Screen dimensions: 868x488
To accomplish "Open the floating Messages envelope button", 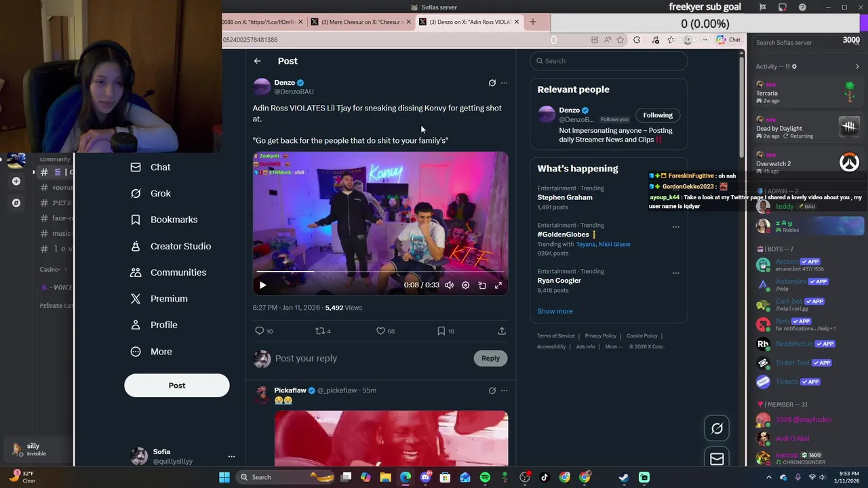I will pyautogui.click(x=717, y=460).
